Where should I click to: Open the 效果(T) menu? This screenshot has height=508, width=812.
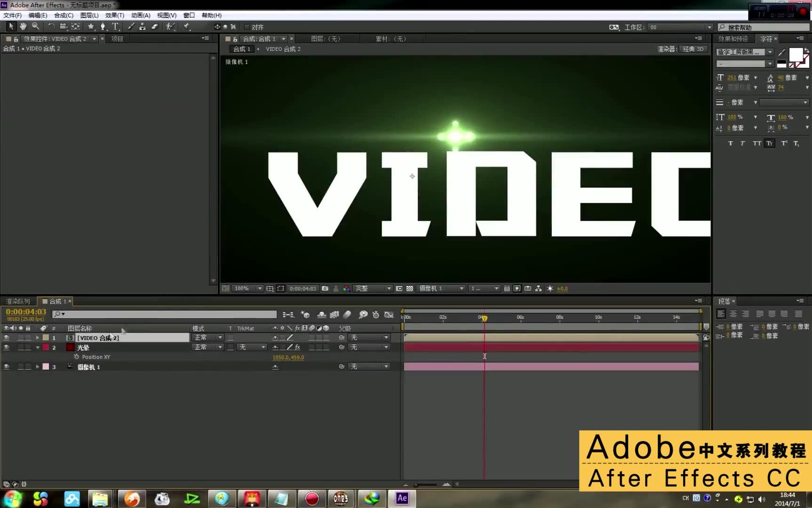pyautogui.click(x=113, y=15)
